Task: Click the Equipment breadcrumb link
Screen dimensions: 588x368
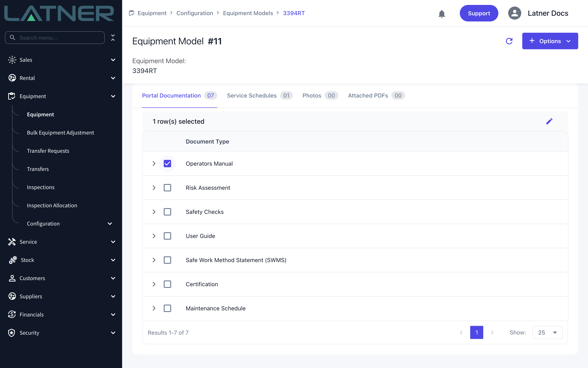Action: tap(152, 13)
